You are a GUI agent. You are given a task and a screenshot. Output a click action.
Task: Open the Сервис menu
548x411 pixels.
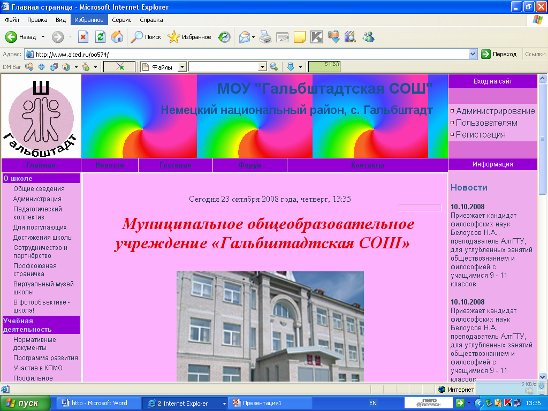[x=121, y=20]
